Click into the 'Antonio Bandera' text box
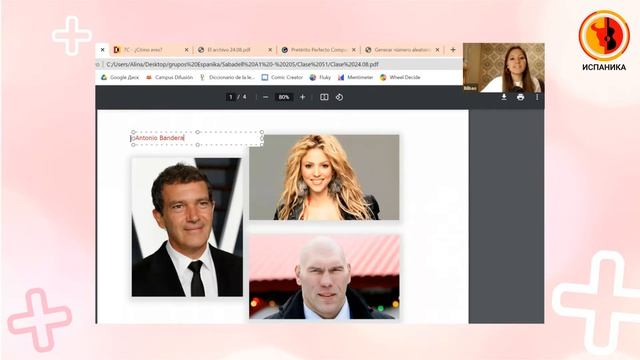 pos(198,138)
